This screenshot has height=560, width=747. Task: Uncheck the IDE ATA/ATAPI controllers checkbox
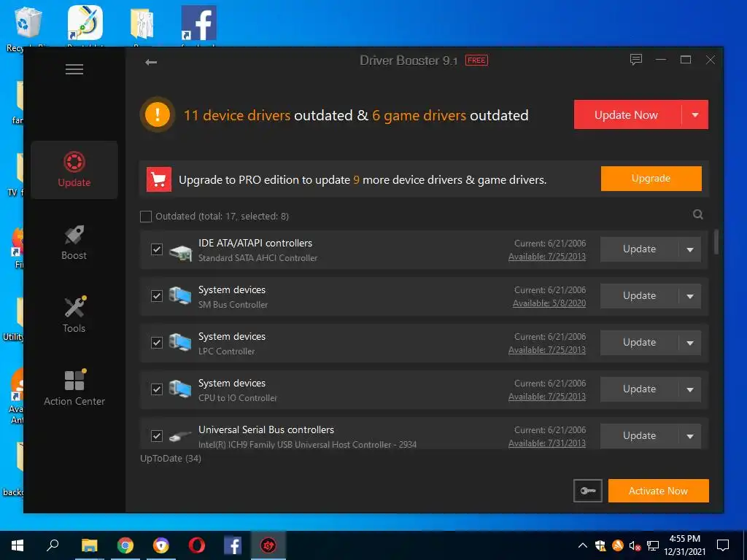157,249
